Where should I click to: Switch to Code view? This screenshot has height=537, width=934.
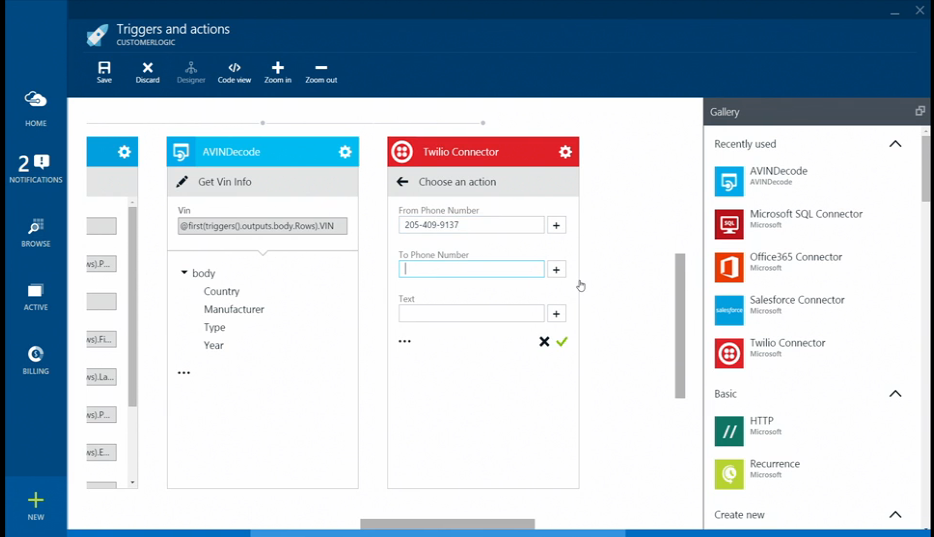click(234, 68)
